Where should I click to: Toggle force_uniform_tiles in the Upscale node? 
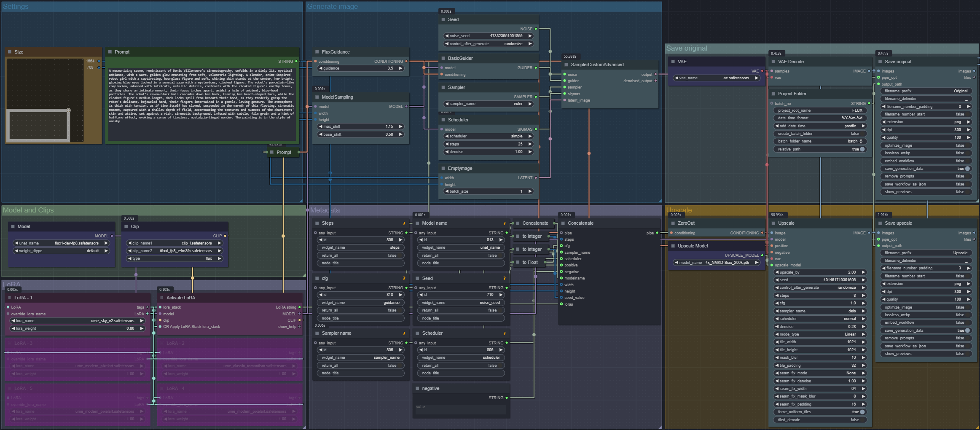[x=862, y=412]
